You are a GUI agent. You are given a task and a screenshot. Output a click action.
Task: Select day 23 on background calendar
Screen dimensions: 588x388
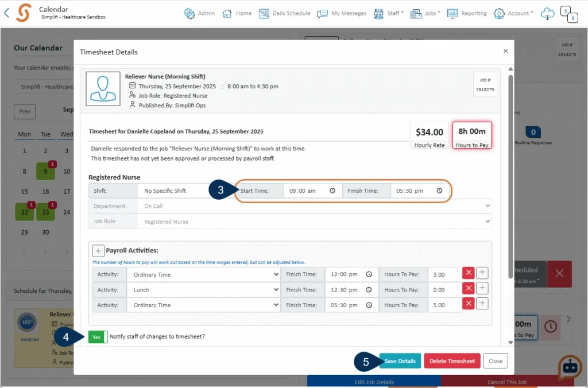[45, 212]
